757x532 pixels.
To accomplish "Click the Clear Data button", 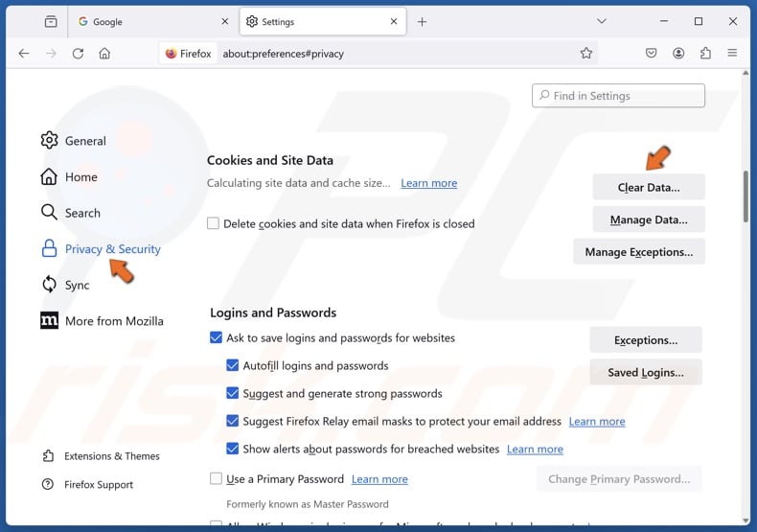I will (x=649, y=187).
